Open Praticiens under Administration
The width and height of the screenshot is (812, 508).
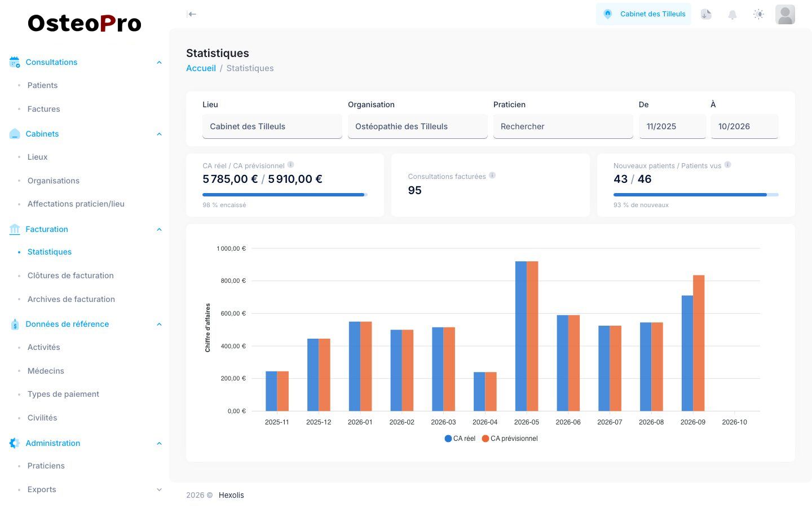(46, 466)
